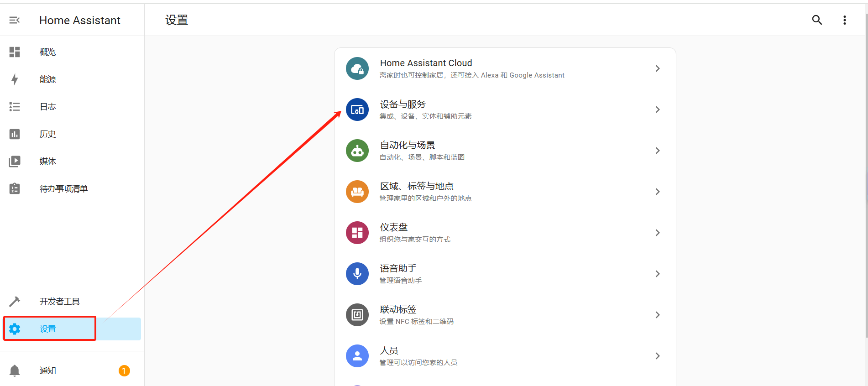Image resolution: width=868 pixels, height=386 pixels.
Task: Expand the 自动化与场景 row chevron
Action: (658, 151)
